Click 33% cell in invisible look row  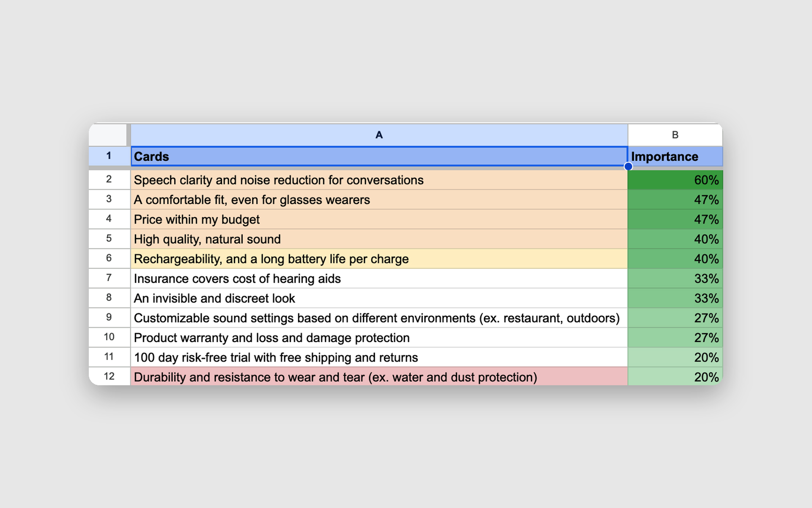point(675,298)
